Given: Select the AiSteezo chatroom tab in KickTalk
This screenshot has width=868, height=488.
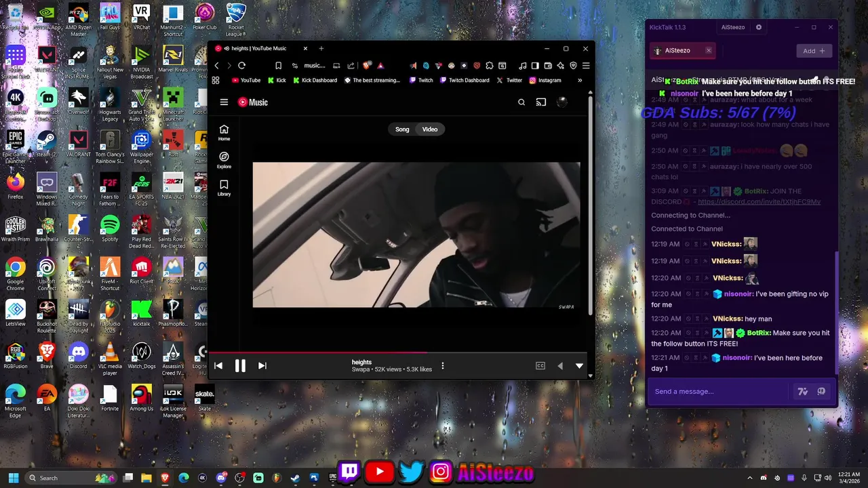Looking at the screenshot, I should tap(682, 51).
